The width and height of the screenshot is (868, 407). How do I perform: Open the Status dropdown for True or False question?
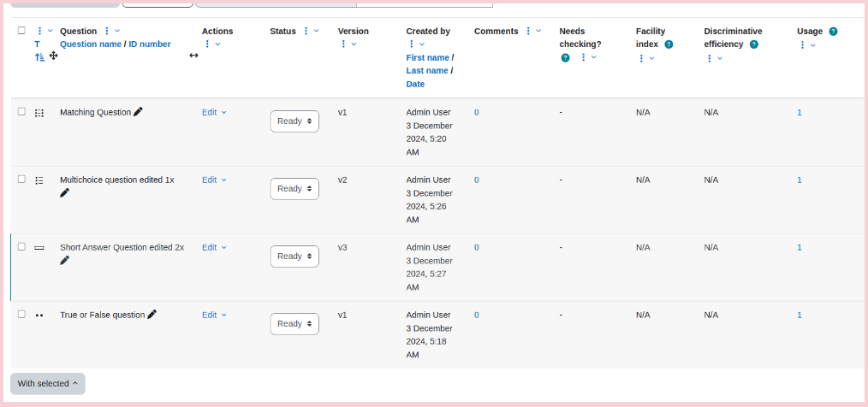coord(294,323)
